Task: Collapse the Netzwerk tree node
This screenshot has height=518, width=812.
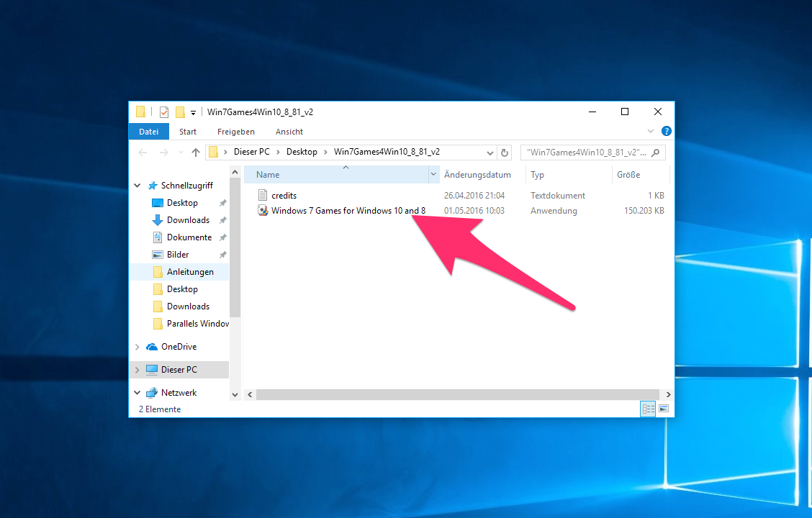Action: point(137,393)
